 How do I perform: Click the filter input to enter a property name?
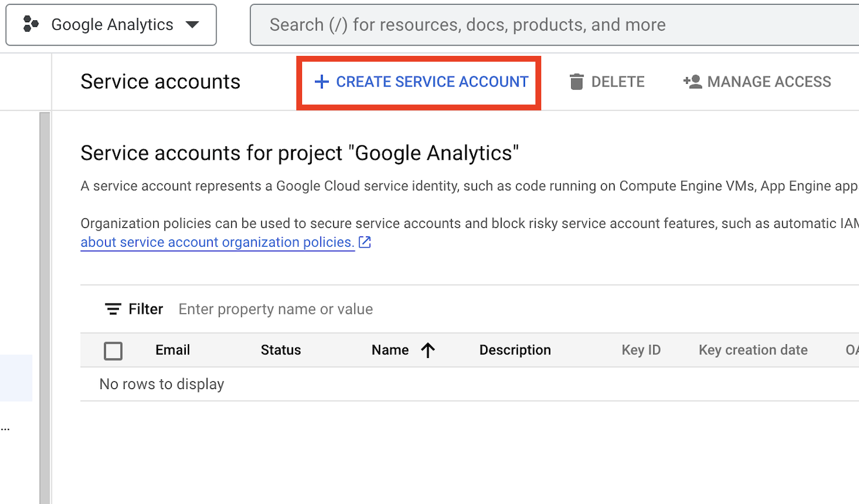click(x=276, y=309)
